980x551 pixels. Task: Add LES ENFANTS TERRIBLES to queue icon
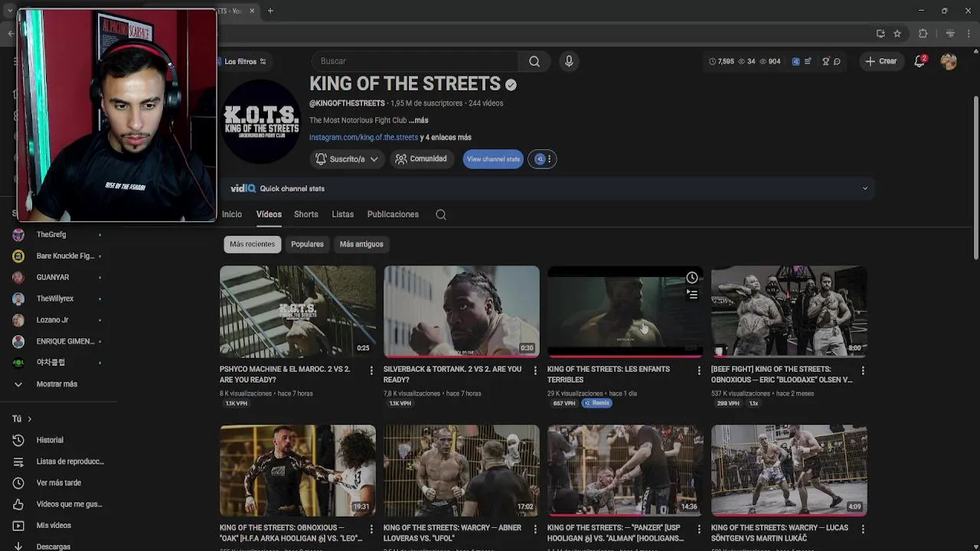click(692, 294)
